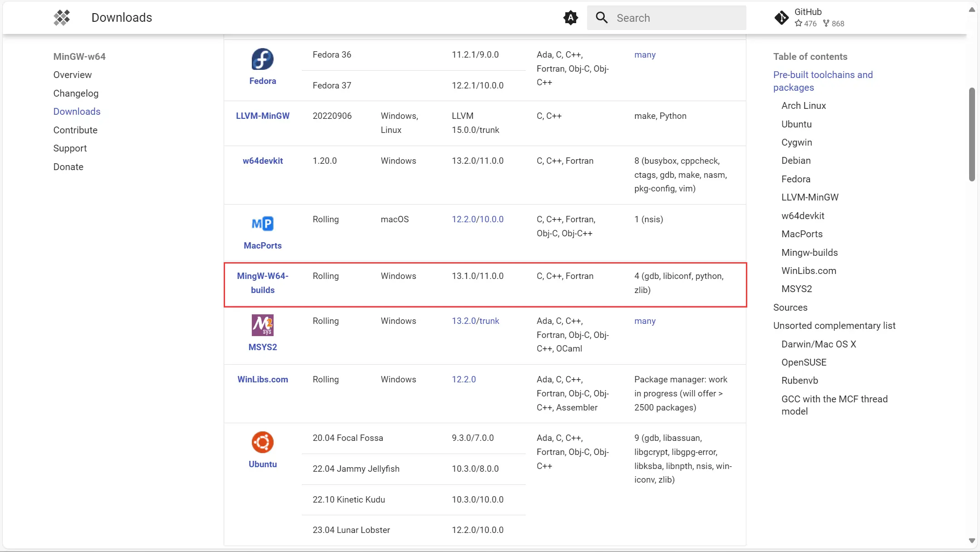Click MacPorts 10.0.0 version link
980x552 pixels.
[491, 219]
